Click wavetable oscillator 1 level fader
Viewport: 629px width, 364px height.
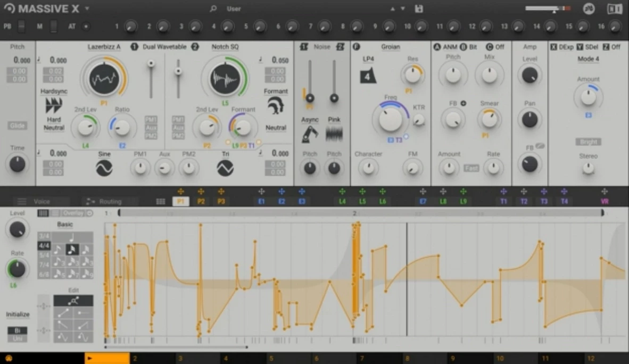(x=151, y=79)
